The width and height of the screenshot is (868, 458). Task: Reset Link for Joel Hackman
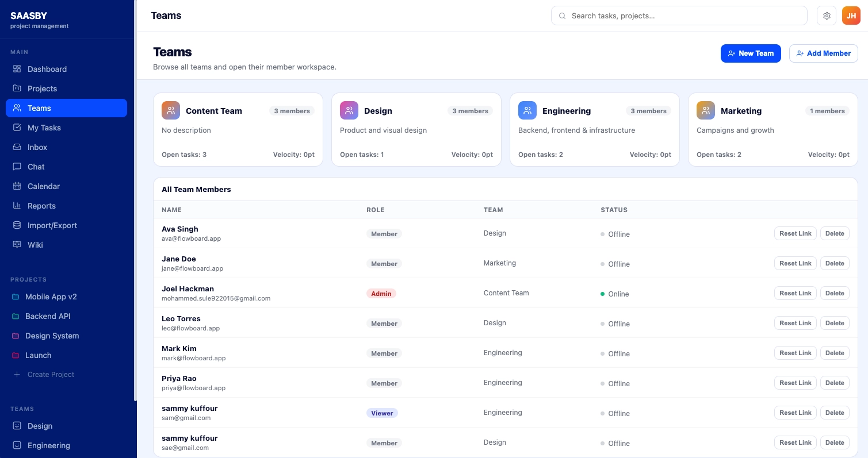coord(796,293)
